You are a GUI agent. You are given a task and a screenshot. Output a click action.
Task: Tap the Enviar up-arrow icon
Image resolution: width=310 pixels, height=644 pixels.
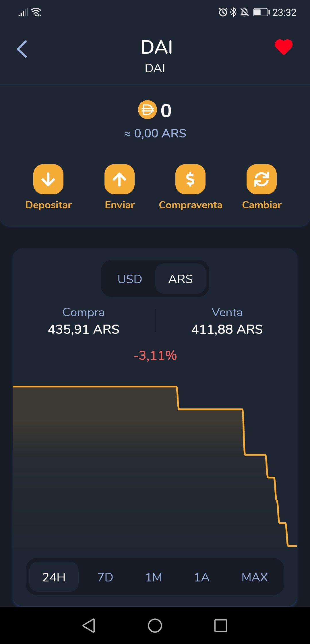pos(119,179)
